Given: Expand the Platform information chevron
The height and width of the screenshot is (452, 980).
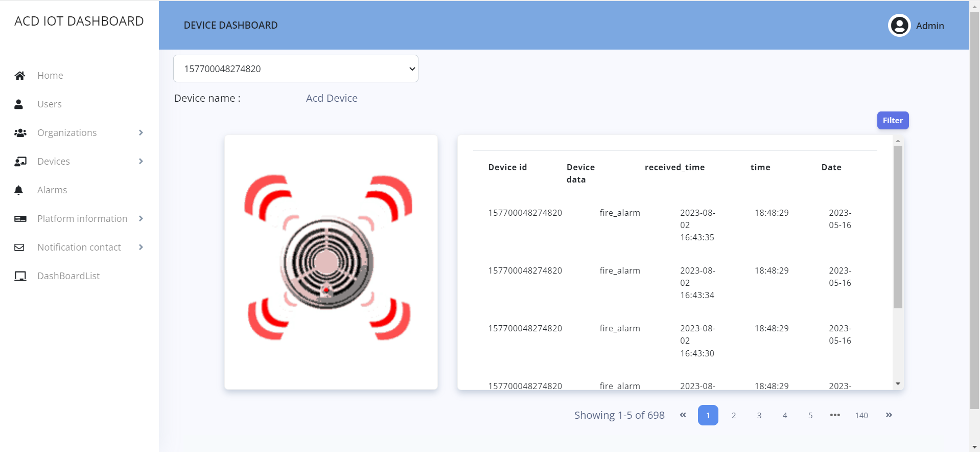Looking at the screenshot, I should coord(141,219).
